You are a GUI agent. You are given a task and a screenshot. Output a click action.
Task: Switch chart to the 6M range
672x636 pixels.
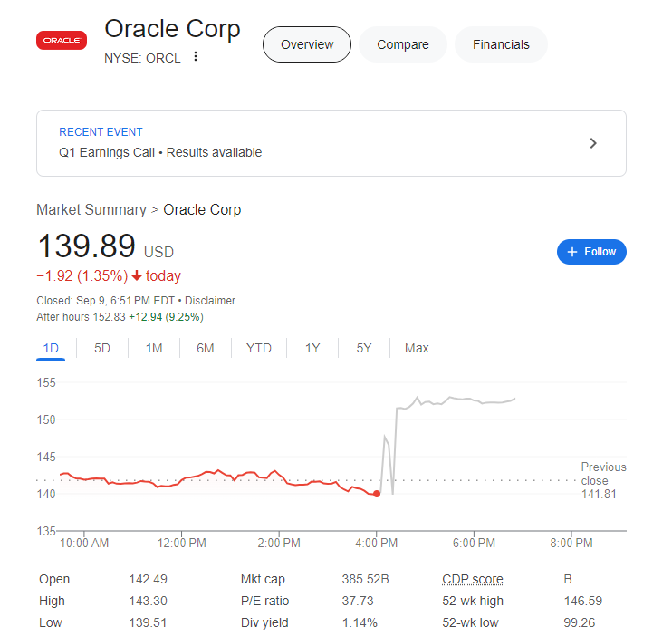pos(206,348)
